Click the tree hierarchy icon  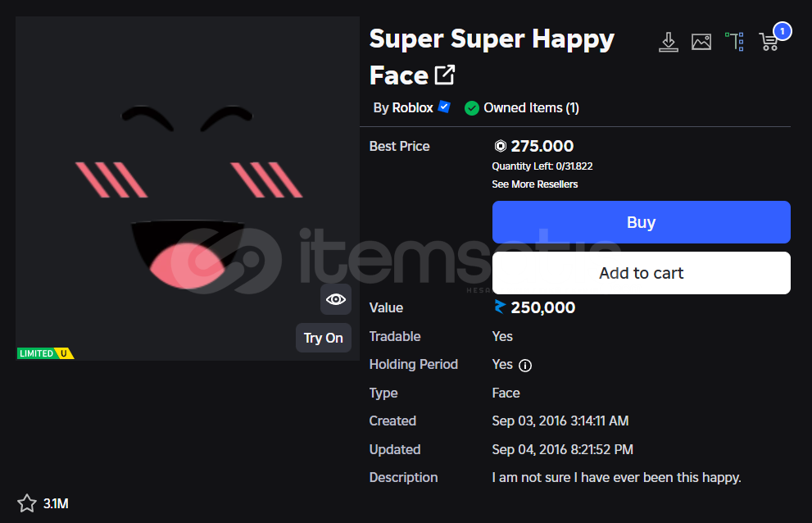(734, 42)
